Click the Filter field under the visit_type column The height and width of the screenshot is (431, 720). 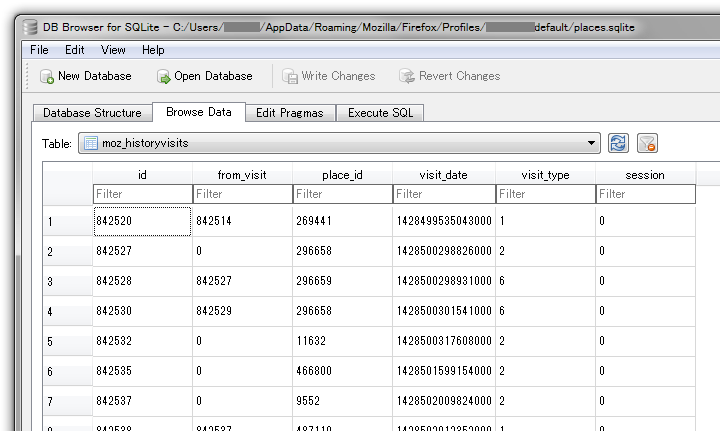[546, 194]
